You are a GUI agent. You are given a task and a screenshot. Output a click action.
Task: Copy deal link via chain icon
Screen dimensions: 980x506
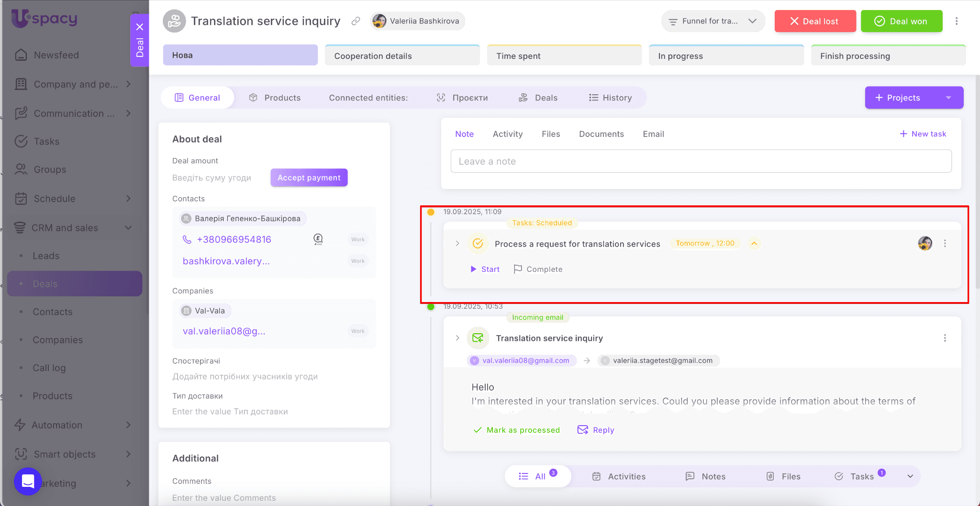click(356, 21)
